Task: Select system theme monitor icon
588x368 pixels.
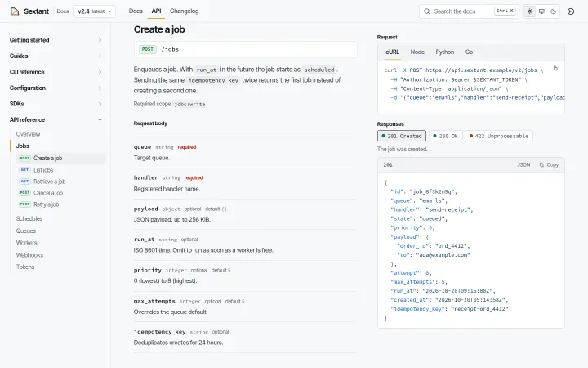Action: [x=541, y=11]
